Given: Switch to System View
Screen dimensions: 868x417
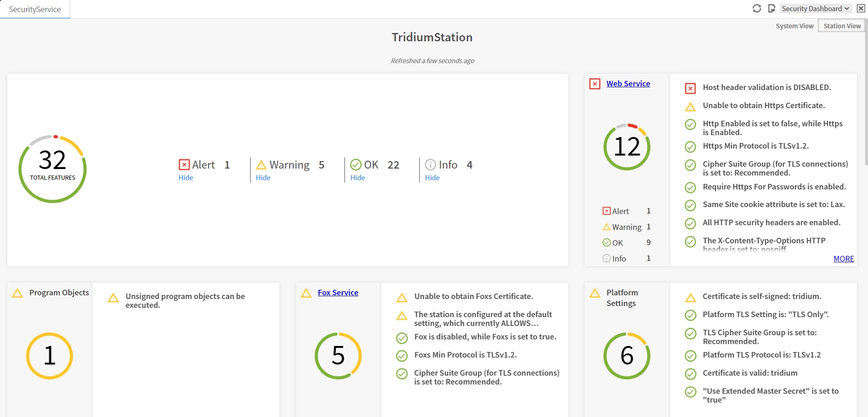Looking at the screenshot, I should [x=795, y=26].
